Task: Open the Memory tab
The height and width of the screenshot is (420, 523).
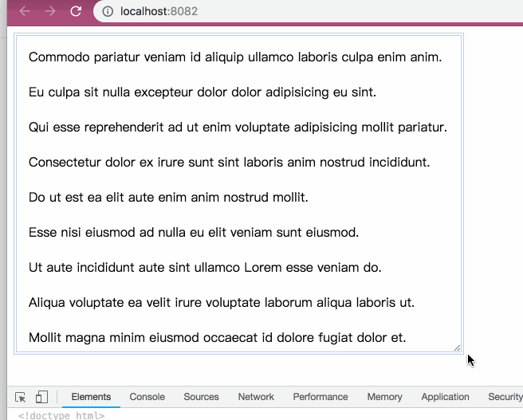Action: tap(384, 397)
